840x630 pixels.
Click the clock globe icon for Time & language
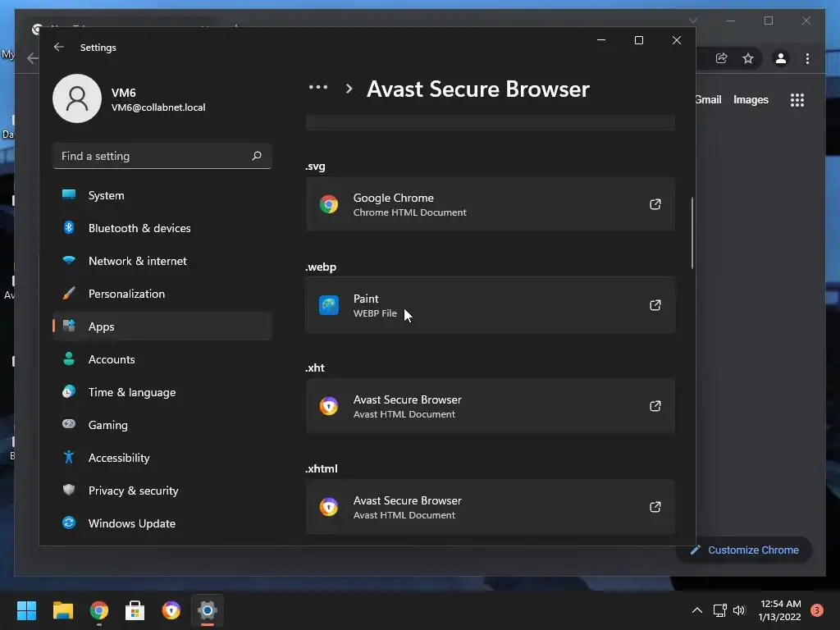click(x=69, y=391)
